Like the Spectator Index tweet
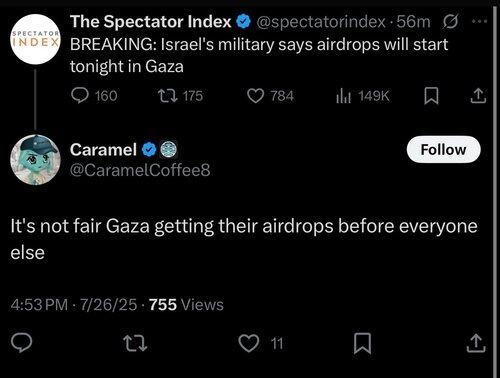The image size is (500, 378). pos(270,96)
